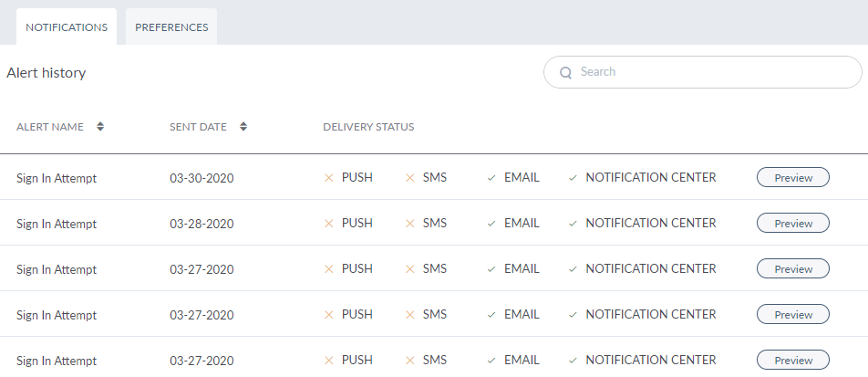Select the 03-28-2020 Sign In Attempt alert name

click(x=57, y=224)
